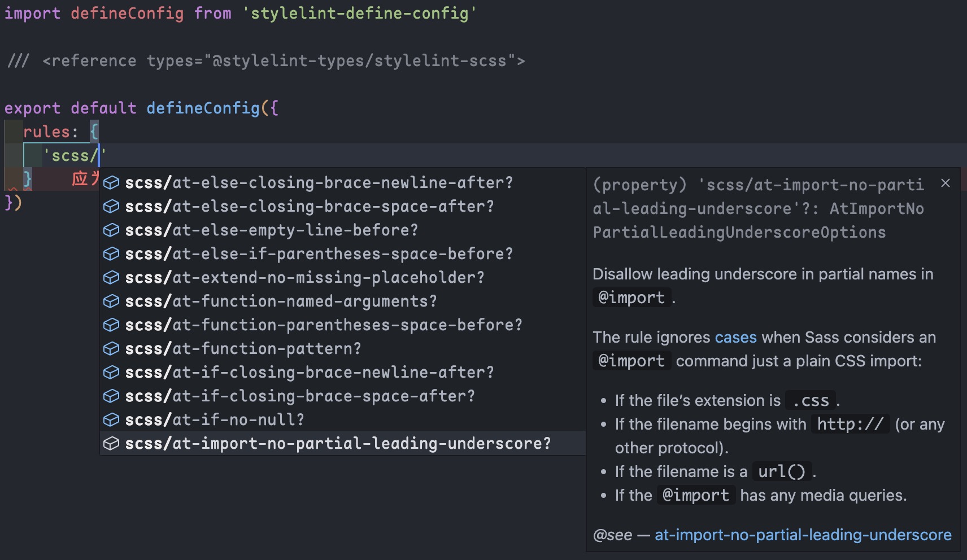Click the 'http://' code badge in documentation
967x560 pixels.
pos(850,424)
